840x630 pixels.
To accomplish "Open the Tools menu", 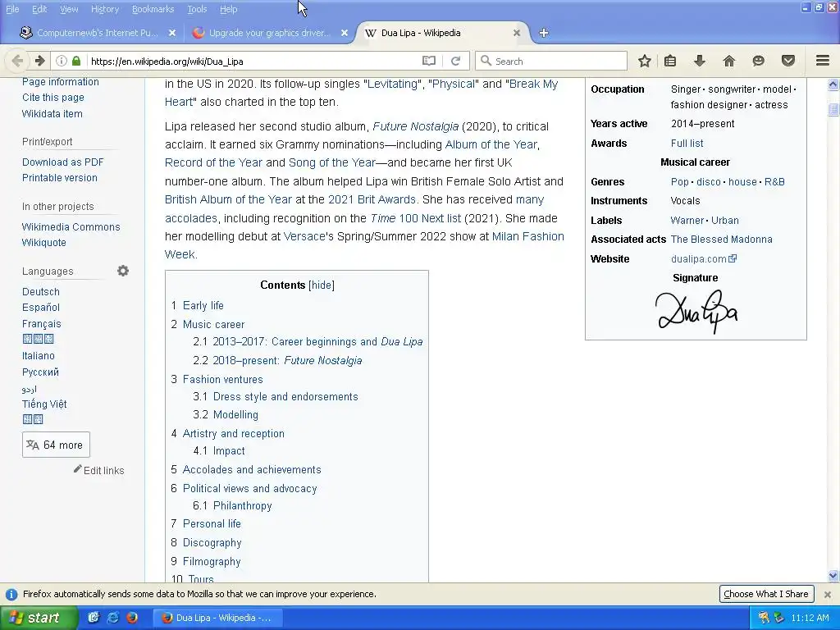I will click(x=197, y=9).
